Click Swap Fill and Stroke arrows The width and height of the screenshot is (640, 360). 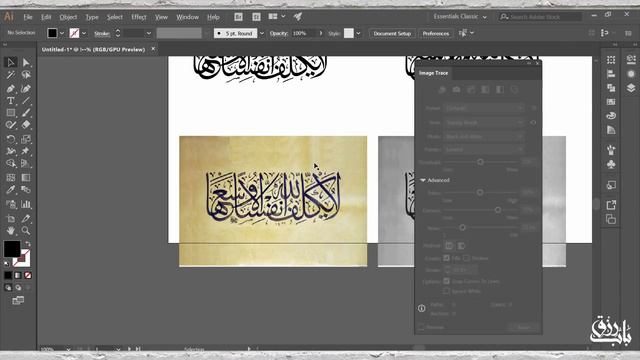(x=28, y=244)
